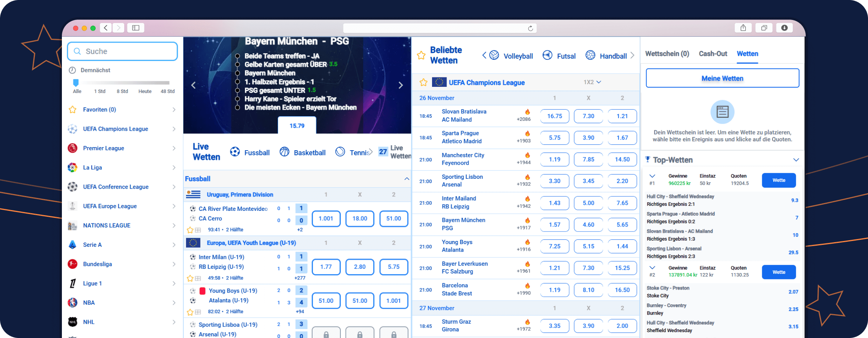This screenshot has width=868, height=338.
Task: Select the Volleyball sport icon
Action: pos(494,55)
